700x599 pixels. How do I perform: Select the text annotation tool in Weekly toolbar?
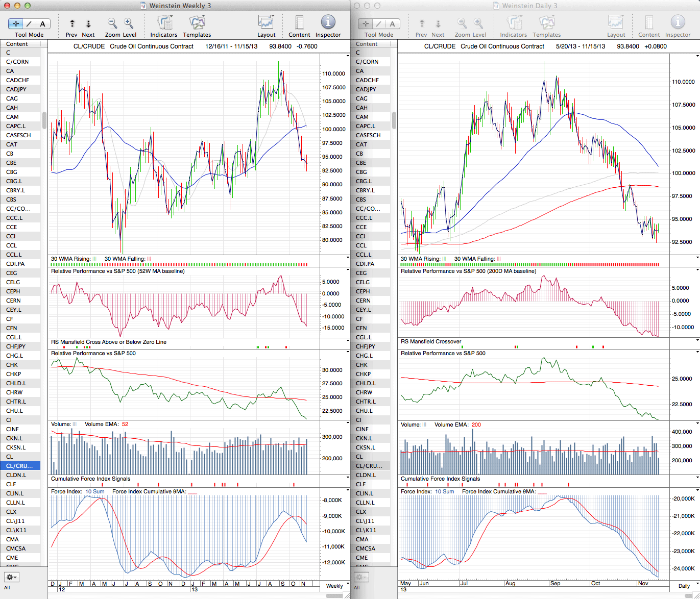click(x=42, y=23)
